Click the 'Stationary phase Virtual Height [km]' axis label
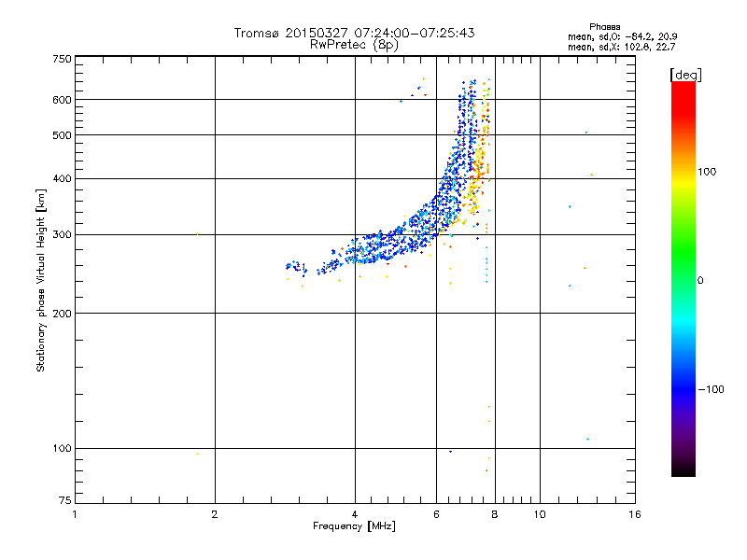 coord(40,280)
